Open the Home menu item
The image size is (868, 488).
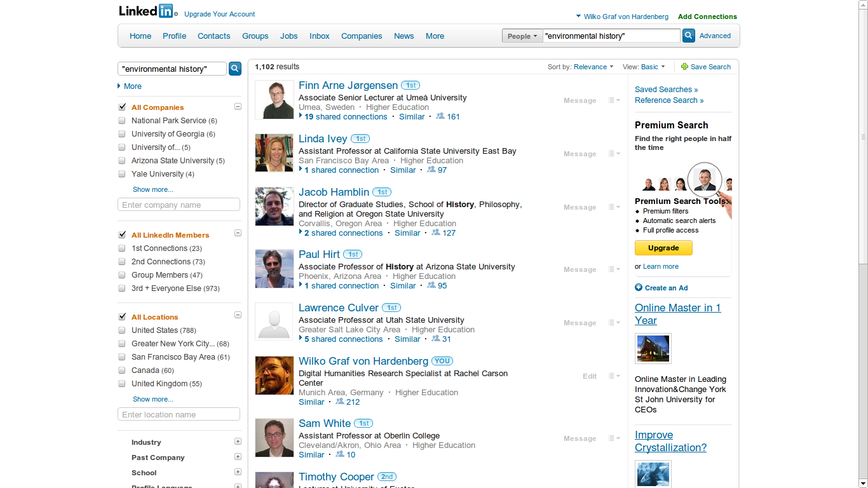[140, 36]
